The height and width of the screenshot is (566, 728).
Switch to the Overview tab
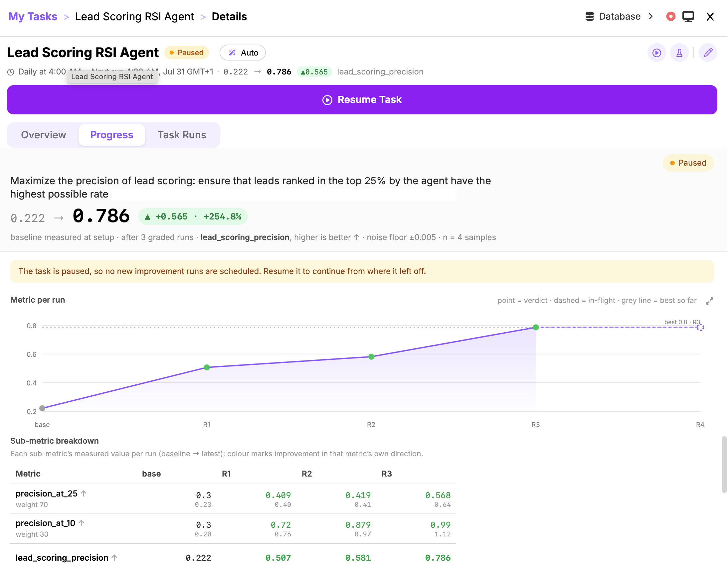(x=44, y=135)
